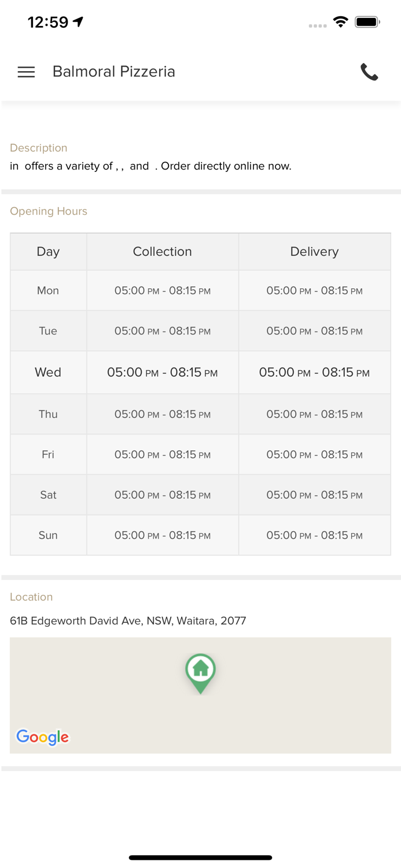Tap Friday's collection hours
Viewport: 401px width, 868px height.
[x=162, y=455]
